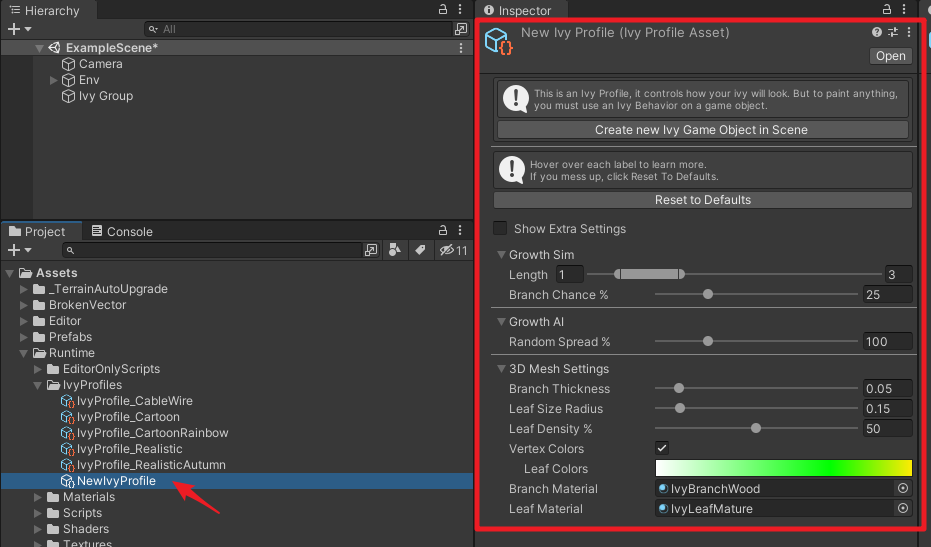Viewport: 931px width, 547px height.
Task: Open the EditorOnlyScripts folder icon
Action: (x=53, y=369)
